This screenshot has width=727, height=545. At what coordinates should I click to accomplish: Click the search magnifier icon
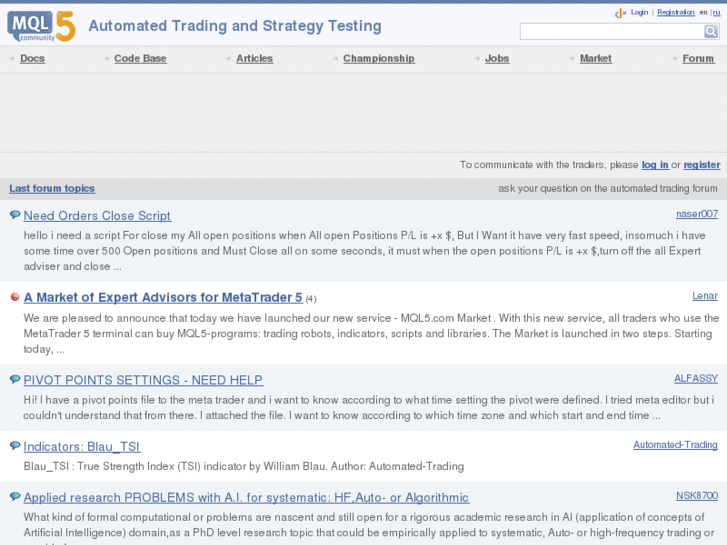click(x=711, y=32)
